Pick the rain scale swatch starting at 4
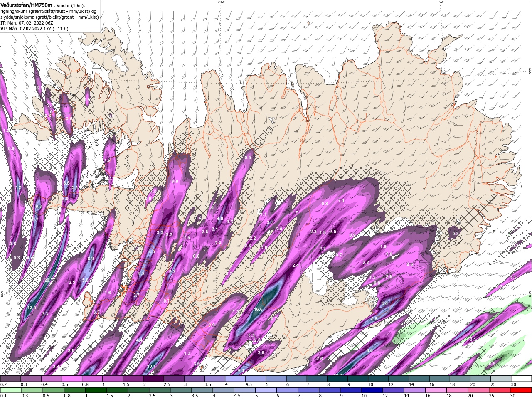 224,390
